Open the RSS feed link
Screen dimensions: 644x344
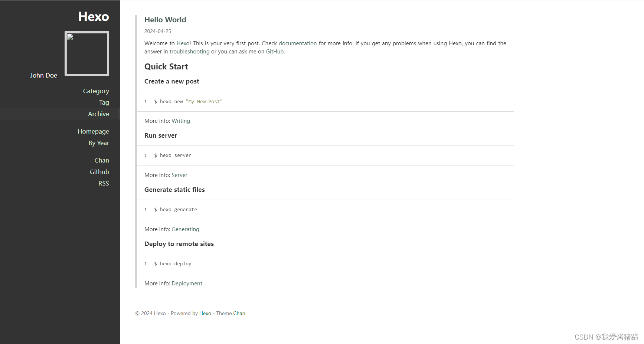104,183
